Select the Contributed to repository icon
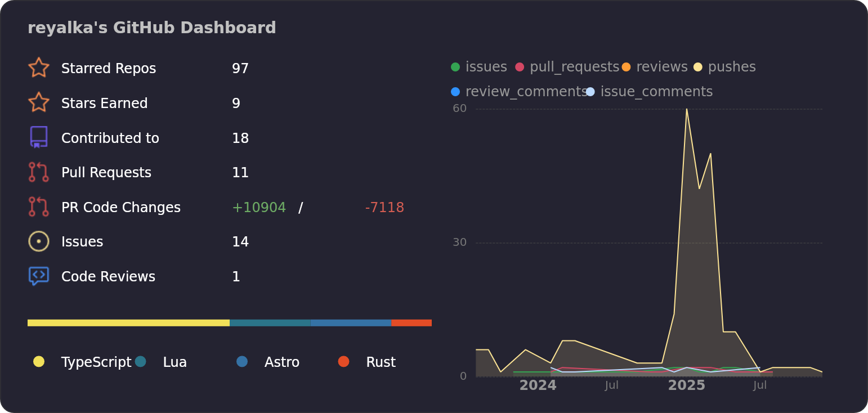This screenshot has height=413, width=868. click(x=38, y=137)
